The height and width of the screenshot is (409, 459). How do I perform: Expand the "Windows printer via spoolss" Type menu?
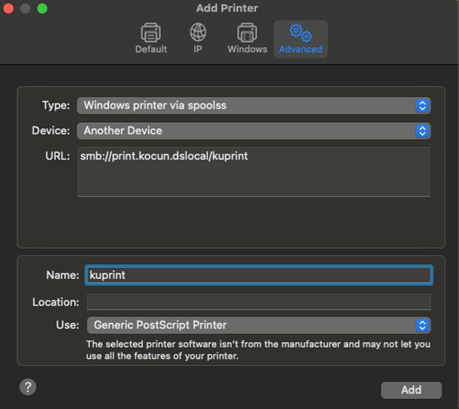tap(254, 106)
